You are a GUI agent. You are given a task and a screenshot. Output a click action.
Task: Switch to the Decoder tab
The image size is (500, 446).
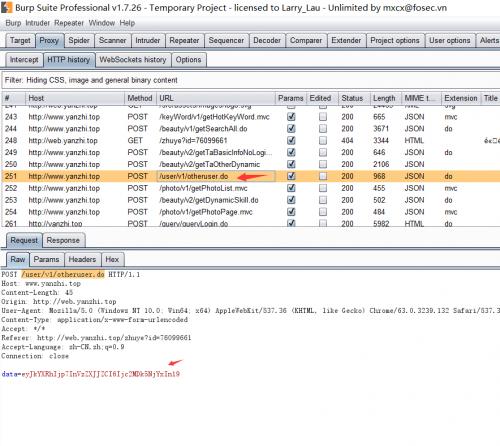click(x=267, y=40)
